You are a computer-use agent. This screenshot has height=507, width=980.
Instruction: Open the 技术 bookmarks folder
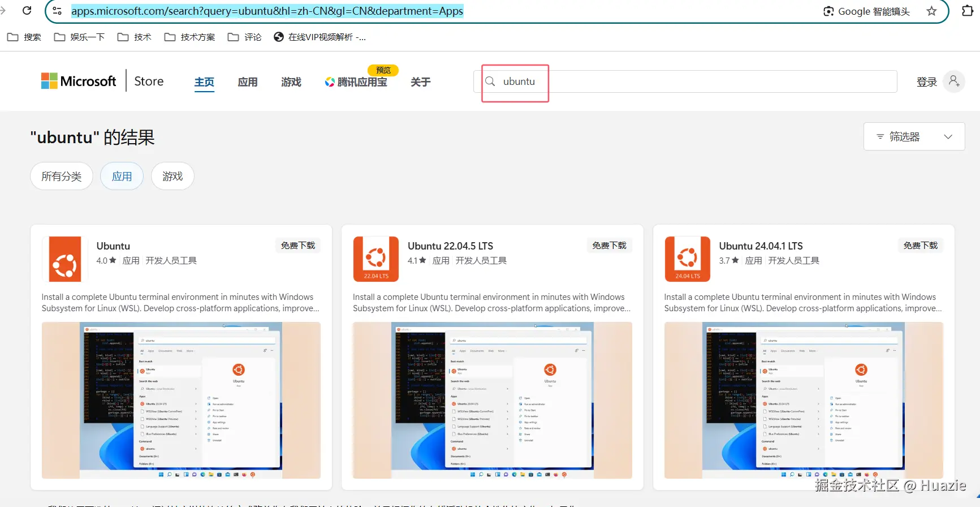point(134,37)
